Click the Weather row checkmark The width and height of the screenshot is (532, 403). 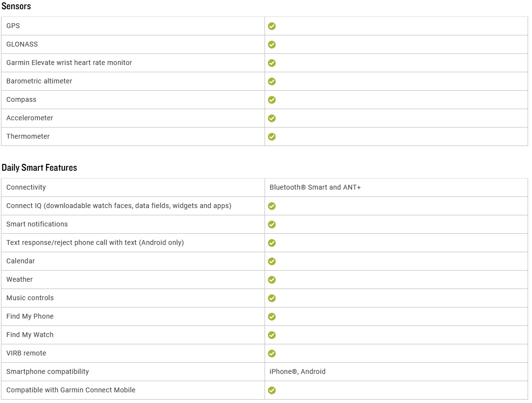tap(272, 280)
